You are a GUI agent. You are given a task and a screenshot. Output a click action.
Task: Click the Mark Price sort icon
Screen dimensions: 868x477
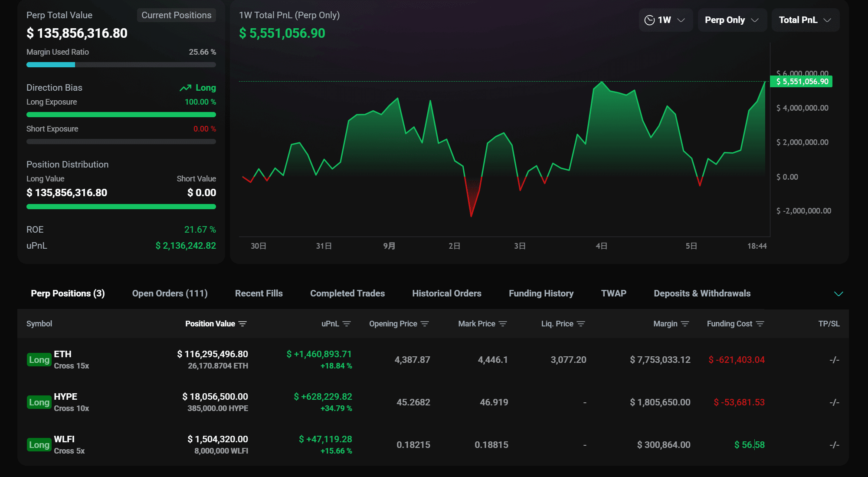coord(503,324)
